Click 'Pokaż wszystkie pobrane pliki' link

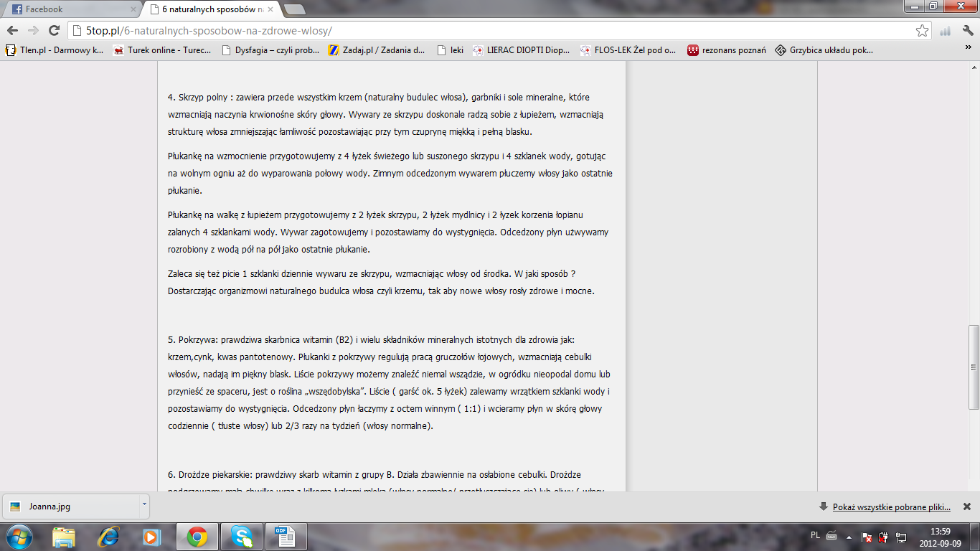891,507
